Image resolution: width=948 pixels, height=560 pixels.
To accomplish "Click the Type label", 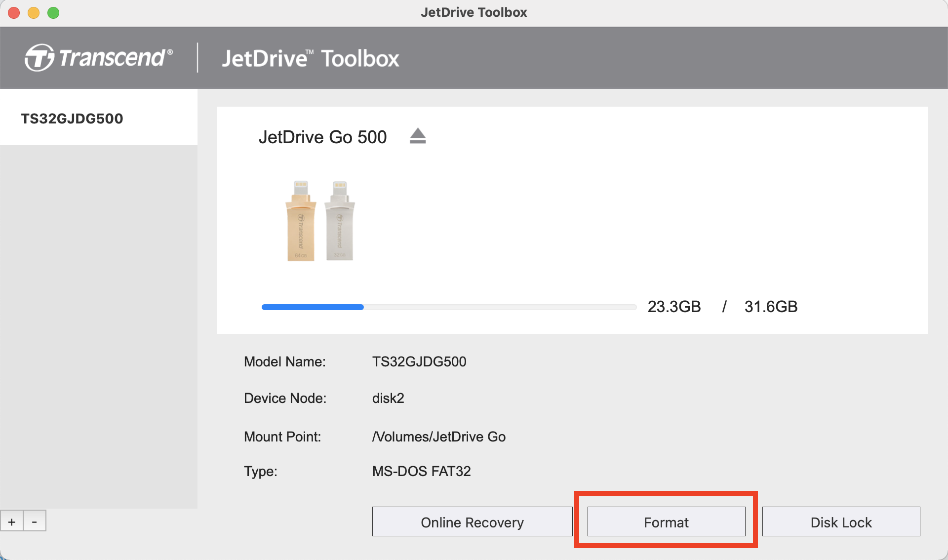I will click(261, 471).
